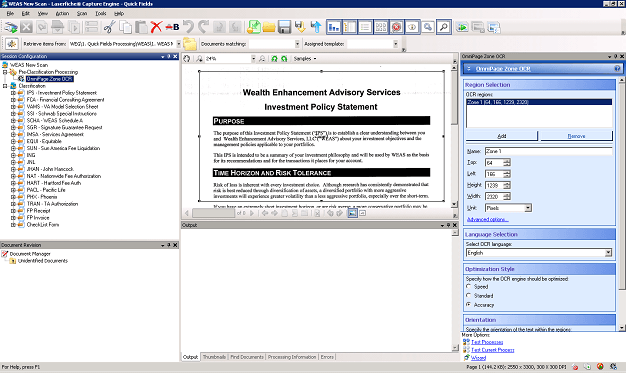Open the Advanced options link
The height and width of the screenshot is (373, 626).
coord(487,219)
